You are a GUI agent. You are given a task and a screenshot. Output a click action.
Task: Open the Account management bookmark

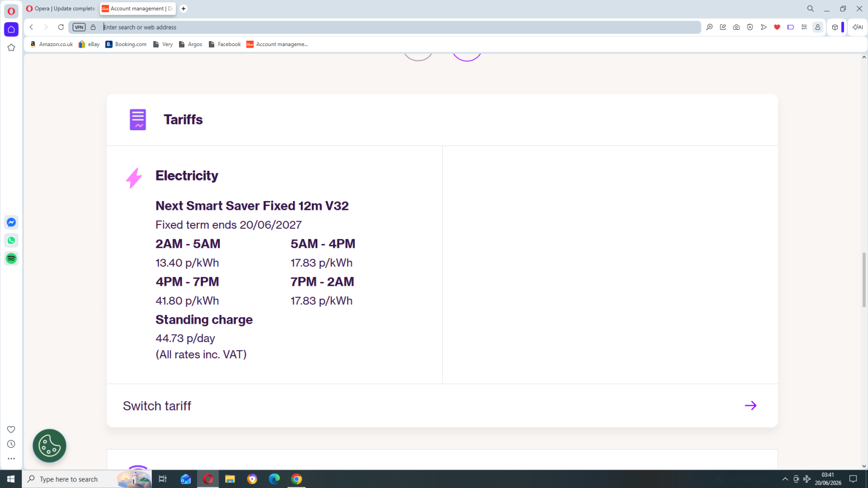(277, 44)
